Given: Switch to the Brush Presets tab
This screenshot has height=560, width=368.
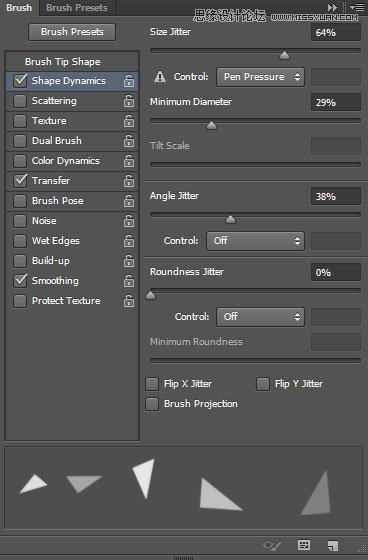Looking at the screenshot, I should pos(77,8).
